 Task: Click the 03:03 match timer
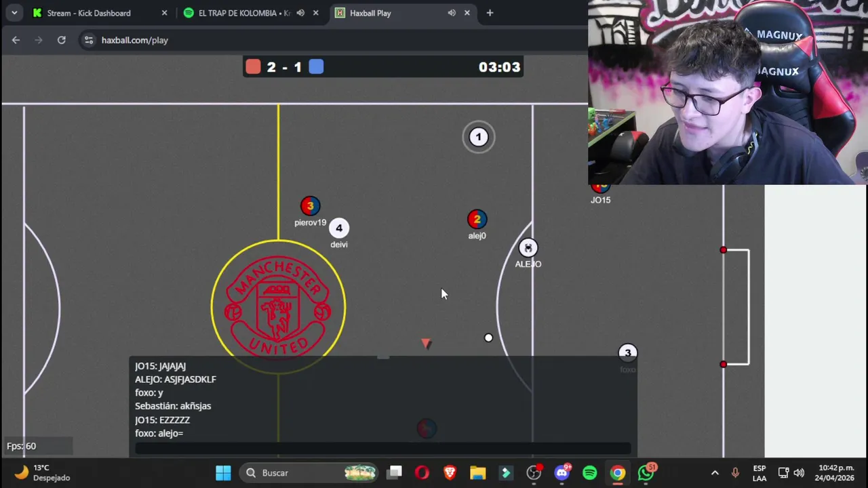[x=499, y=67]
